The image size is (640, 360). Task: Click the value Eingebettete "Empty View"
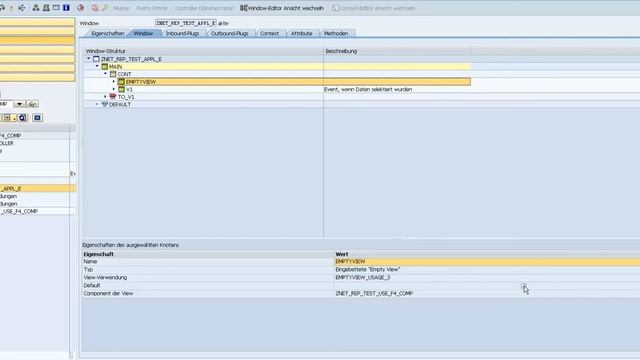click(368, 269)
